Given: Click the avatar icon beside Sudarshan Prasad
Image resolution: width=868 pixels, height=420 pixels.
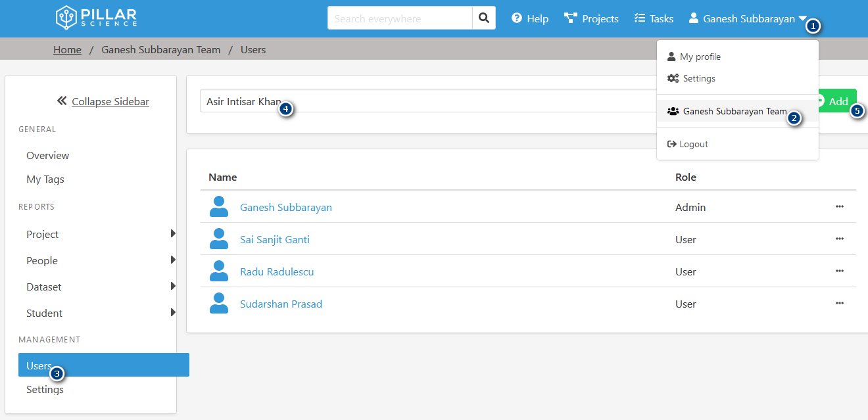Looking at the screenshot, I should point(218,304).
